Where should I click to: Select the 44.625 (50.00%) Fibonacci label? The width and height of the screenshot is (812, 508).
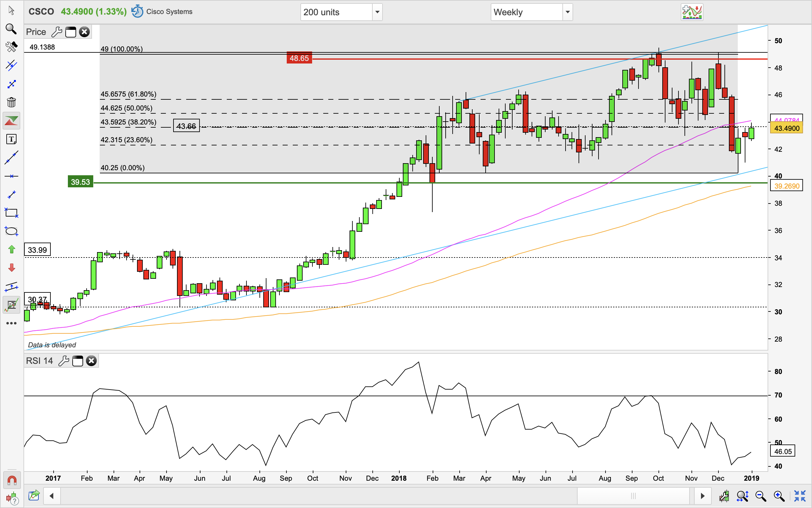[127, 108]
